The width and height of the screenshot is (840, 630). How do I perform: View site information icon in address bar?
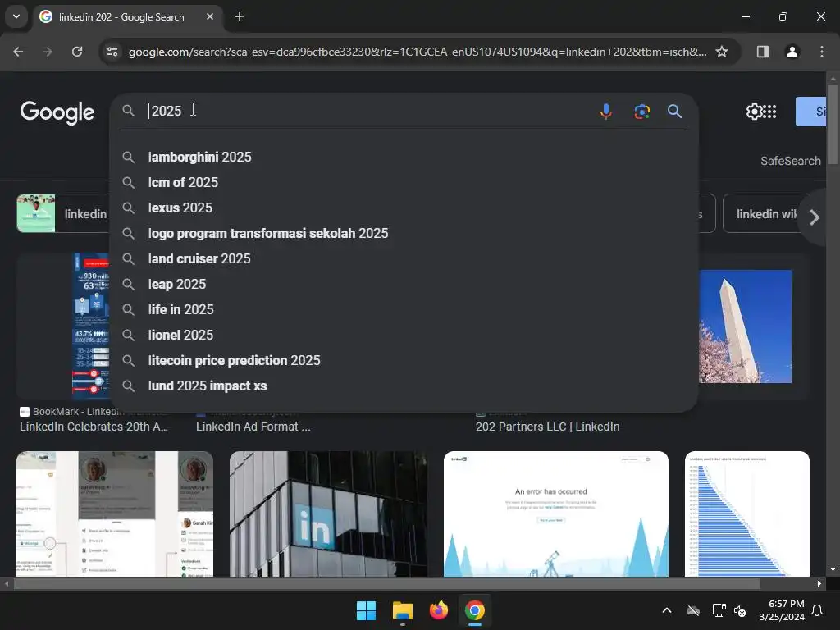(112, 52)
